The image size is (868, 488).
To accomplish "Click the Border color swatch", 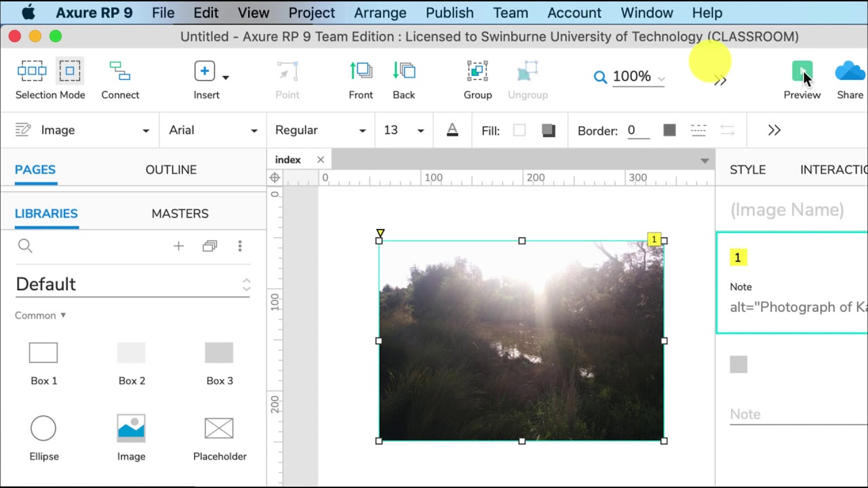I will coord(669,130).
